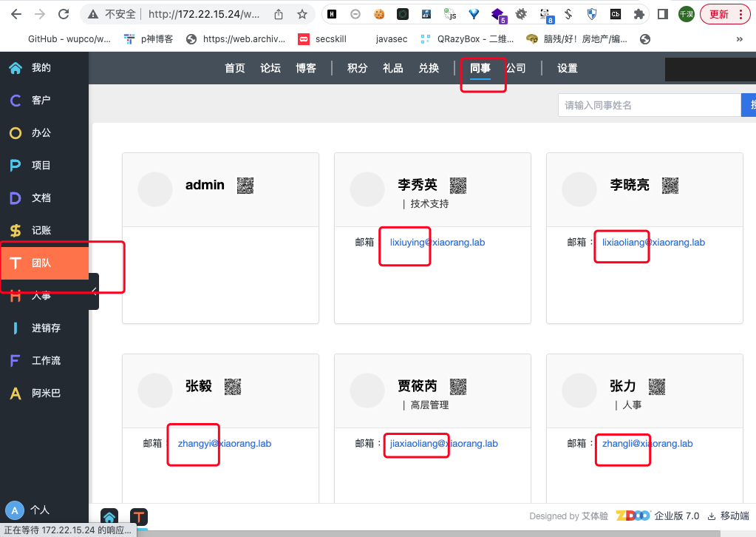Switch to the 首页 tab
Viewport: 756px width, 537px height.
coord(235,69)
